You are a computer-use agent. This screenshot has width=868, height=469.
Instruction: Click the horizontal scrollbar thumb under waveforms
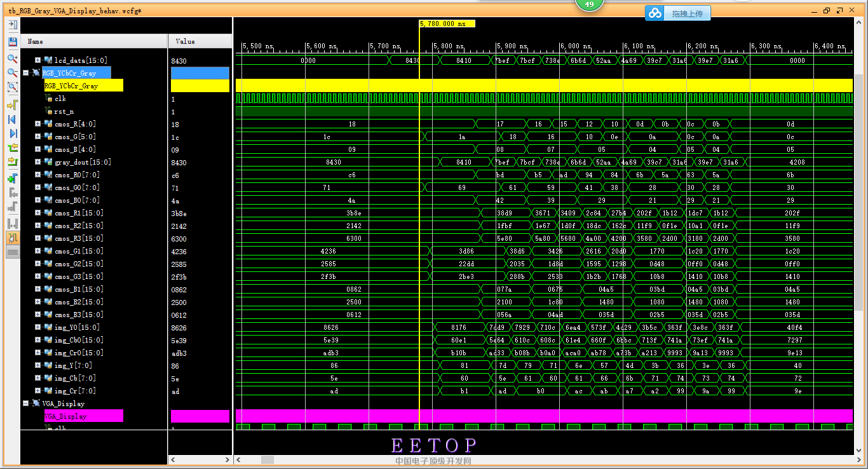point(267,459)
